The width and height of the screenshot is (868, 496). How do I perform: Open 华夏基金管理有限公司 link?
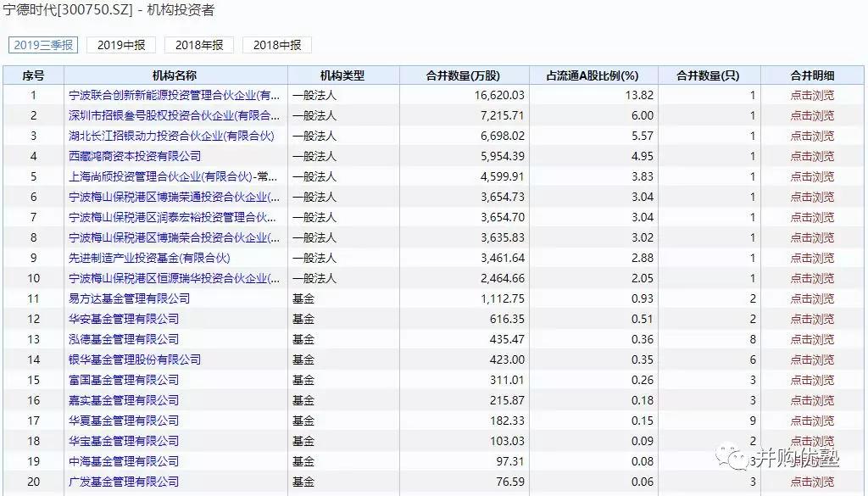click(124, 421)
